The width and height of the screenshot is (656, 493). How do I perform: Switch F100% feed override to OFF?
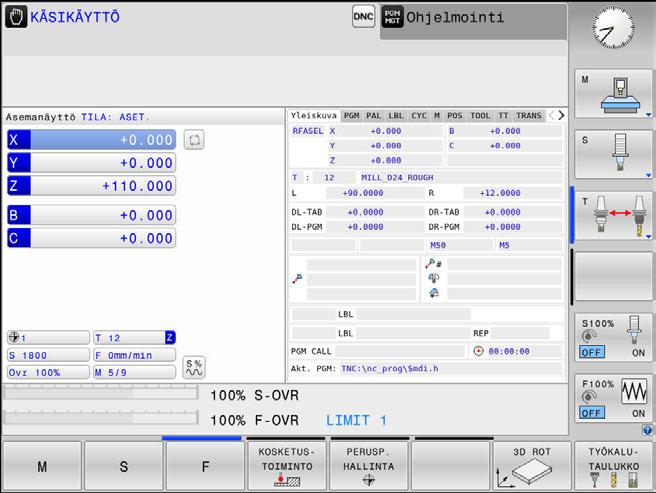(x=592, y=413)
